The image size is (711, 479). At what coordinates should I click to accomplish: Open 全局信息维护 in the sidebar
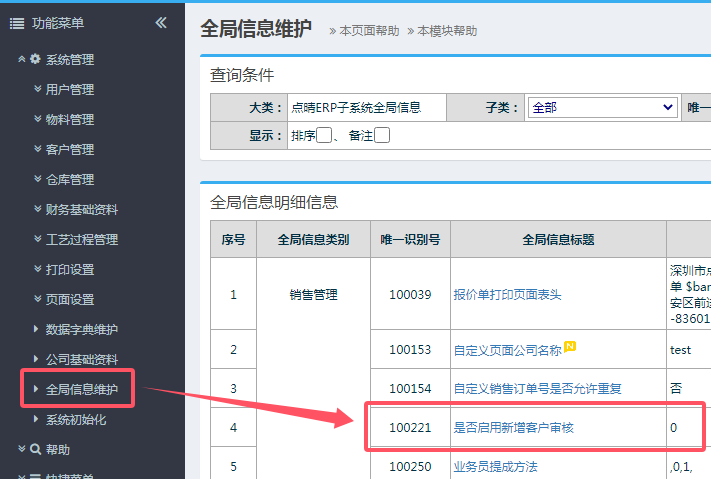click(88, 390)
